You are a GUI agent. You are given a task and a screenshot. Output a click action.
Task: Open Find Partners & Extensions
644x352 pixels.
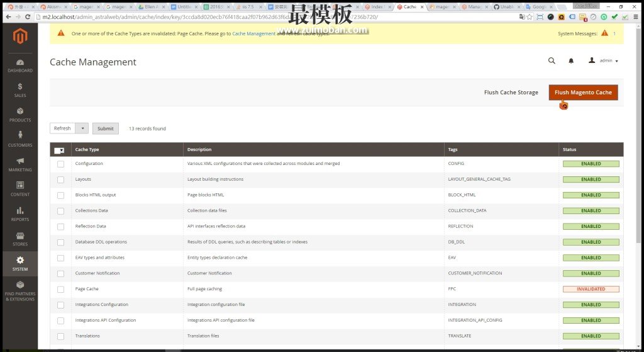point(19,291)
